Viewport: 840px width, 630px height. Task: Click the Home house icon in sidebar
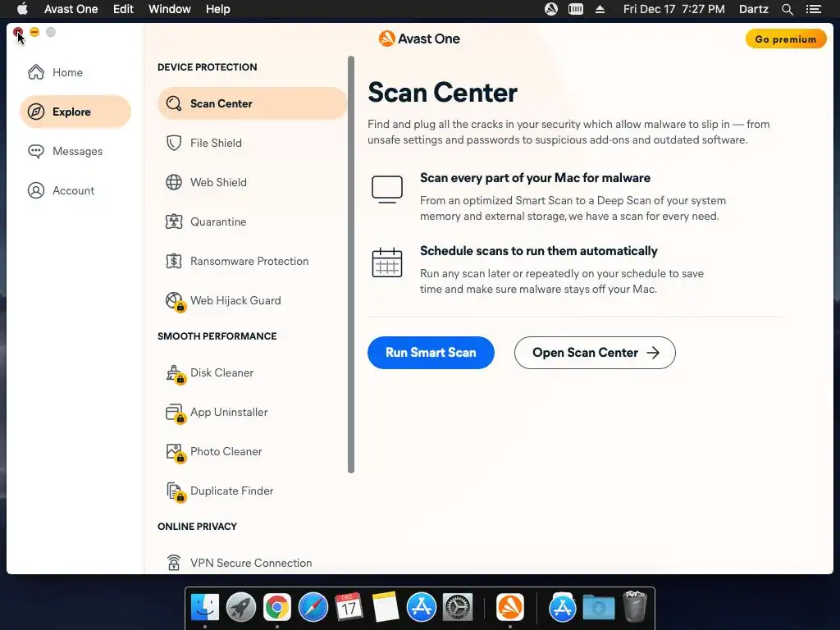point(36,72)
